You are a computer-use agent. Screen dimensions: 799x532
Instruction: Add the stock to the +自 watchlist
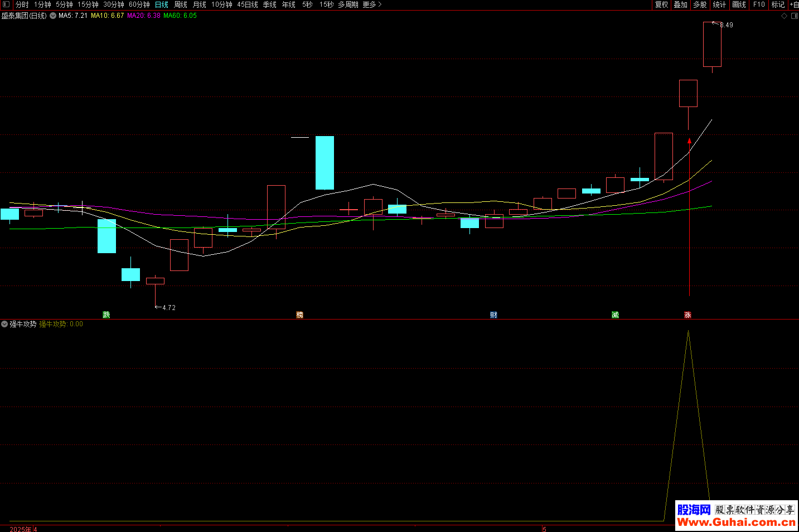point(794,4)
